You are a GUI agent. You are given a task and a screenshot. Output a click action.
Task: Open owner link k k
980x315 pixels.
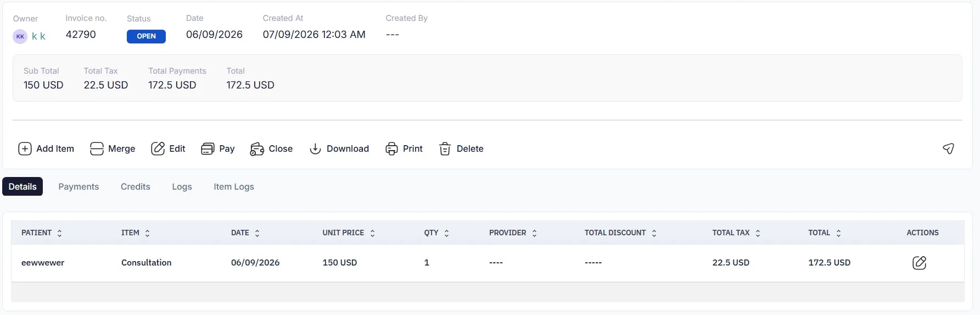click(38, 36)
